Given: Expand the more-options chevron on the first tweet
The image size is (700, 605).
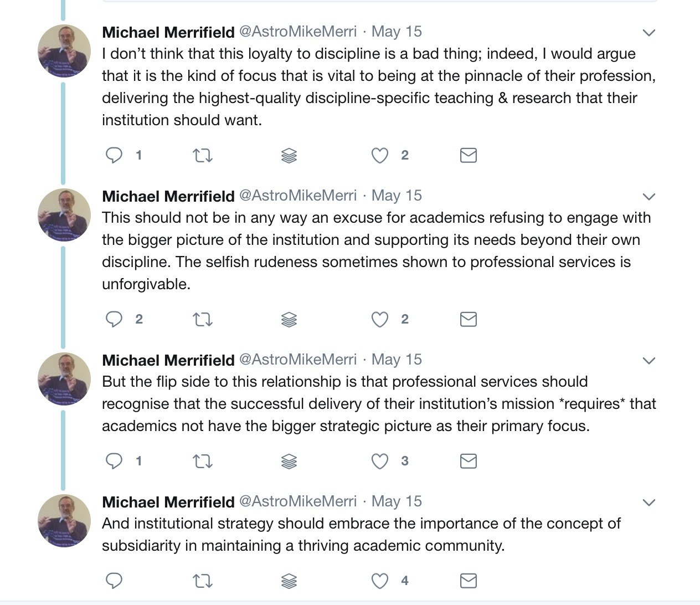Looking at the screenshot, I should (x=649, y=33).
